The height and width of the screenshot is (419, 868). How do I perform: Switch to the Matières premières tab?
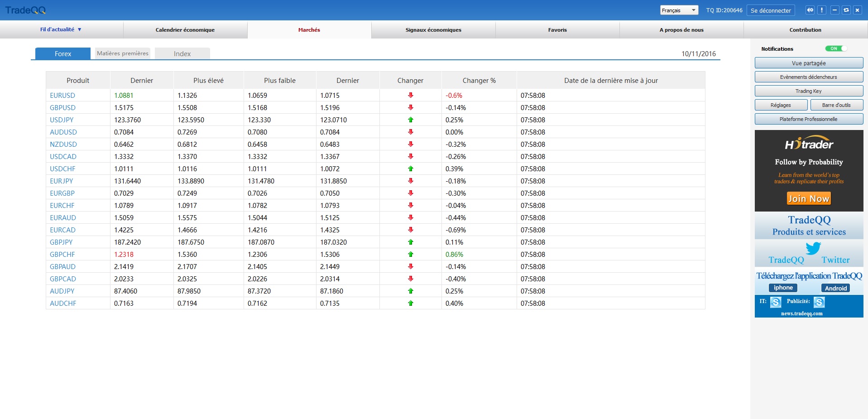pyautogui.click(x=123, y=53)
